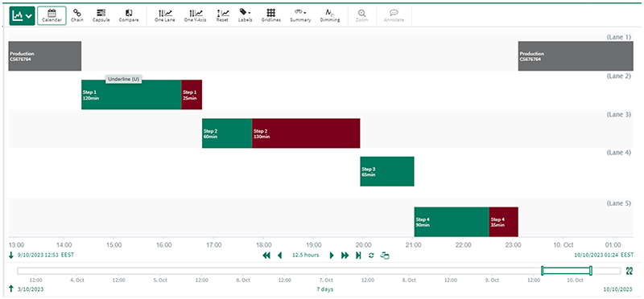Click the EEST timezone next to display end
644x299 pixels.
tap(627, 255)
